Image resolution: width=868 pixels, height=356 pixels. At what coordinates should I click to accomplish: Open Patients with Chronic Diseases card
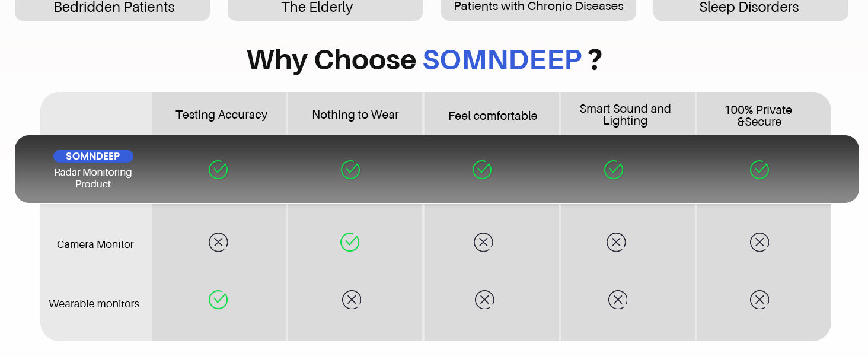pos(538,8)
